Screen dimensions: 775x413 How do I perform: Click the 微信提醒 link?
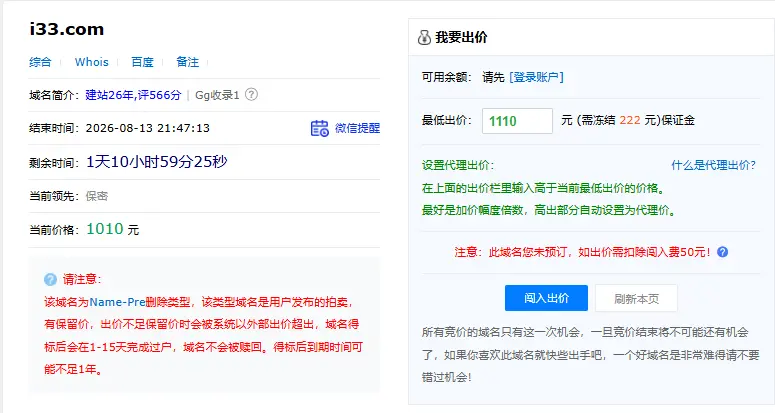point(357,128)
